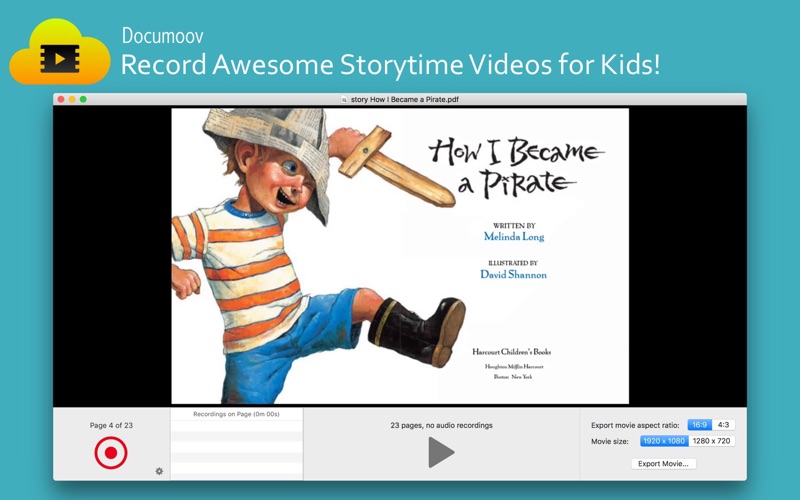Viewport: 800px width, 500px height.
Task: Click the green full-screen window button
Action: (83, 99)
